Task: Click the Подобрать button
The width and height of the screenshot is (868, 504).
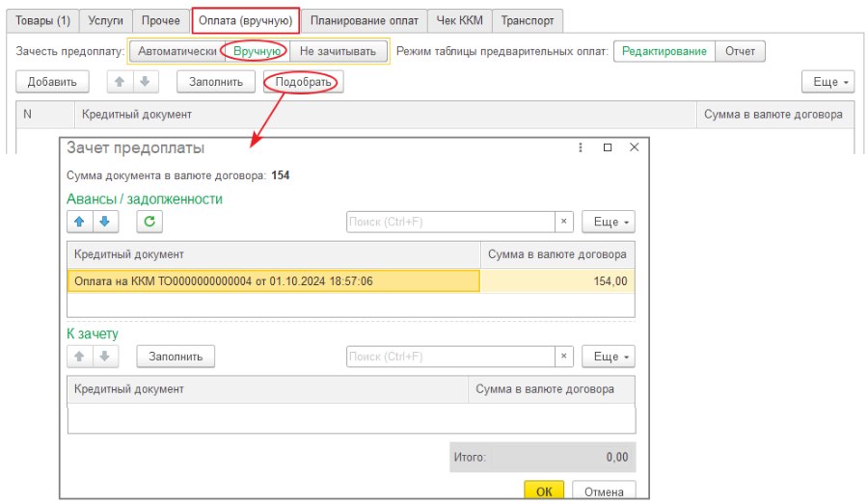Action: 303,82
